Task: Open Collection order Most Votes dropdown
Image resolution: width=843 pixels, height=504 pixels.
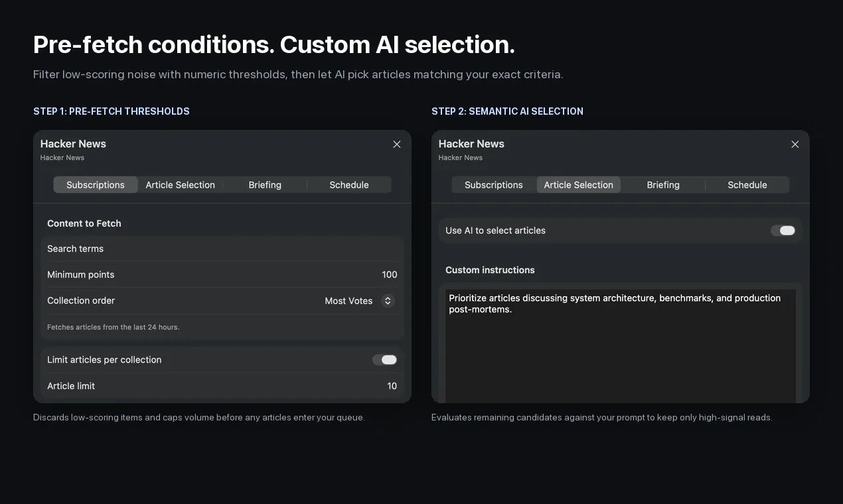Action: point(360,301)
